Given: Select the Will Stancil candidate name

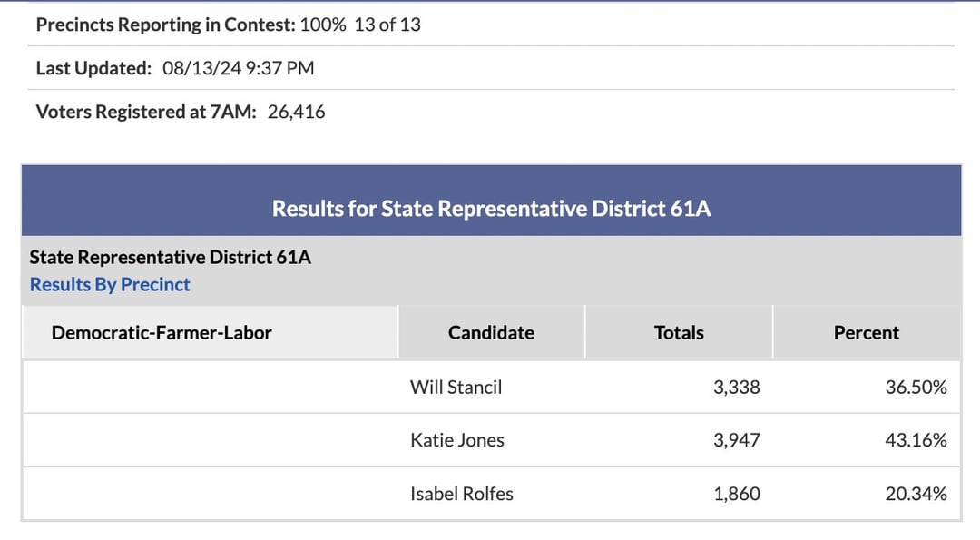Looking at the screenshot, I should (456, 387).
